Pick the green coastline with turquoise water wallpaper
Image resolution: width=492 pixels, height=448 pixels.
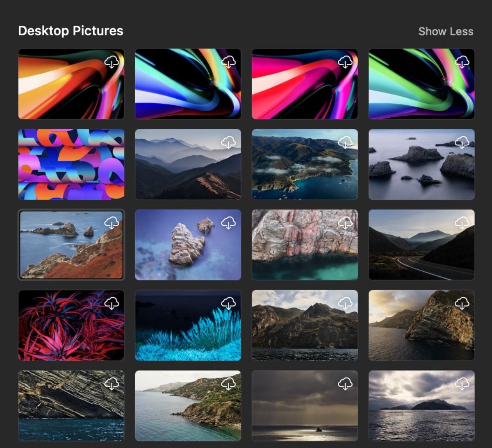tap(188, 406)
